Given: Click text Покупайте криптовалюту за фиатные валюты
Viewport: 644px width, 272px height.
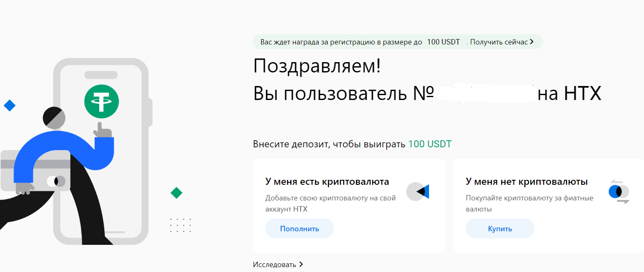Looking at the screenshot, I should point(530,204).
